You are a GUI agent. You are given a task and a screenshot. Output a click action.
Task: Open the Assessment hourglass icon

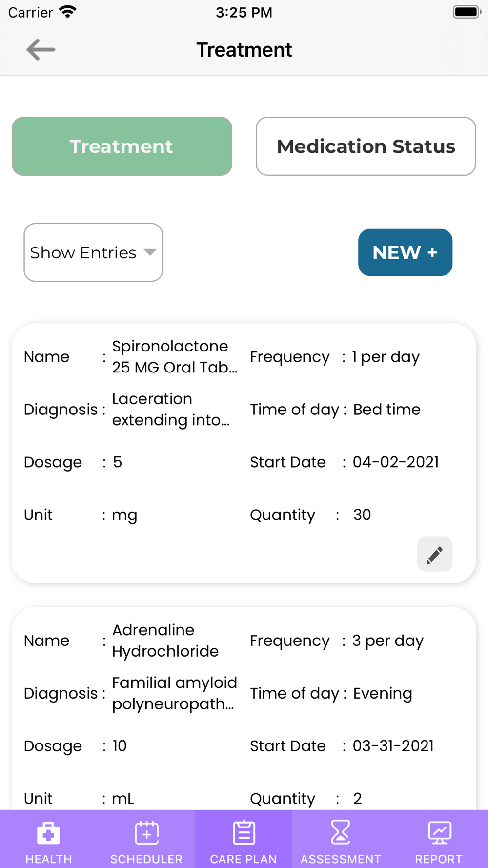click(341, 832)
